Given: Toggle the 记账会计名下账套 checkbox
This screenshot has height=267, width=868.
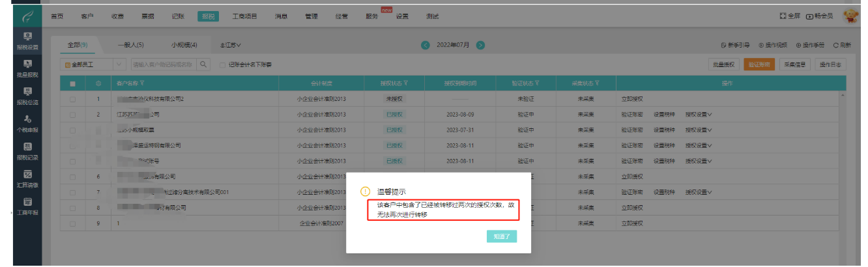Looking at the screenshot, I should click(x=222, y=65).
